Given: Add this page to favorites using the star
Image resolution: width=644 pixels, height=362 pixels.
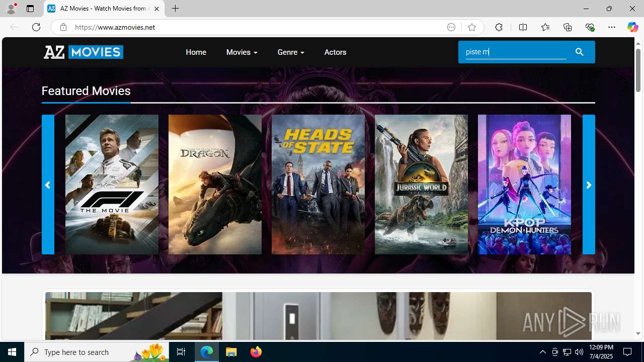Looking at the screenshot, I should click(x=471, y=27).
